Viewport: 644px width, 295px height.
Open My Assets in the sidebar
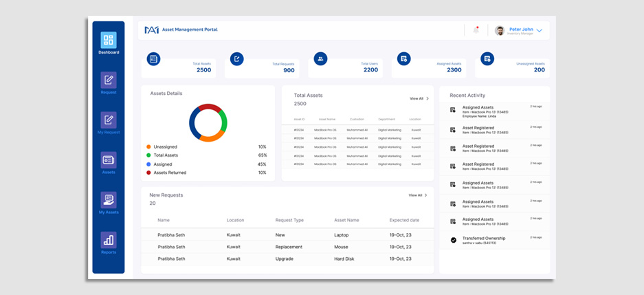(109, 200)
